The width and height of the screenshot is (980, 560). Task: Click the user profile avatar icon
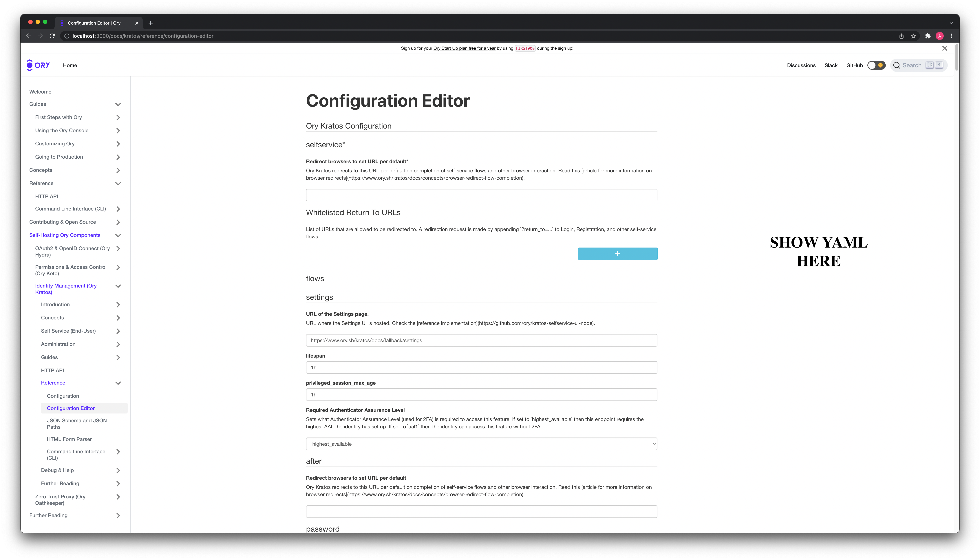[x=940, y=36]
